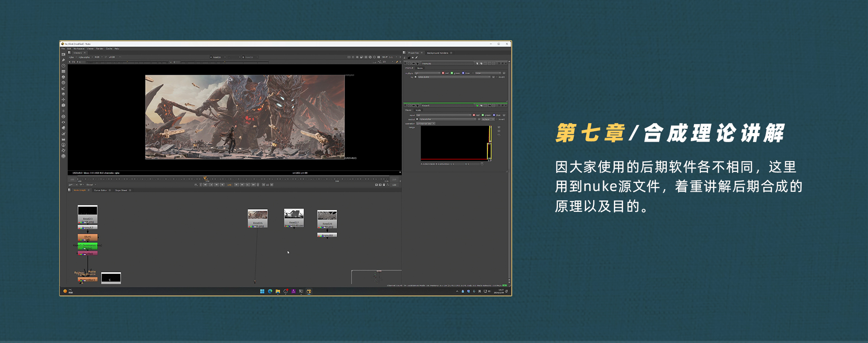This screenshot has height=343, width=868.
Task: Open the rgba layer dropdown in Viewer
Action: [x=72, y=57]
